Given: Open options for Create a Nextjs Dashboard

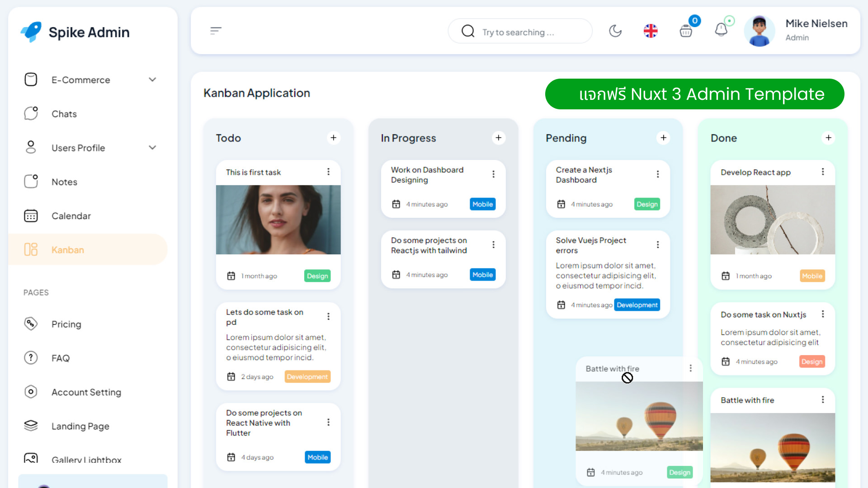Looking at the screenshot, I should 658,174.
